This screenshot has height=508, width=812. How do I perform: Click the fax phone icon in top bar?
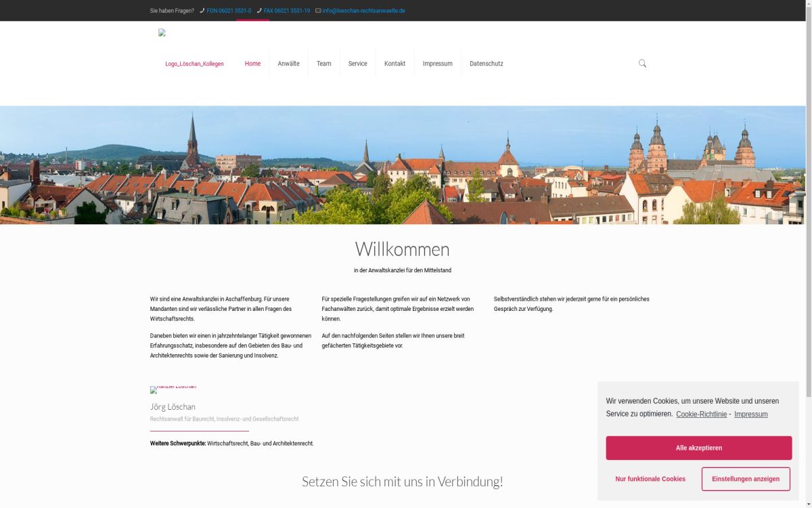259,11
